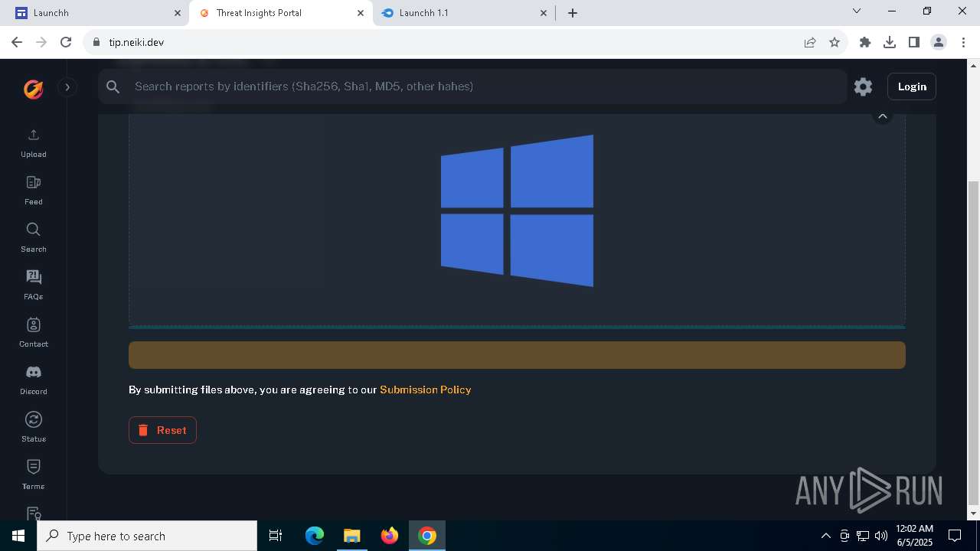Open the Chrome profile avatar

939,42
